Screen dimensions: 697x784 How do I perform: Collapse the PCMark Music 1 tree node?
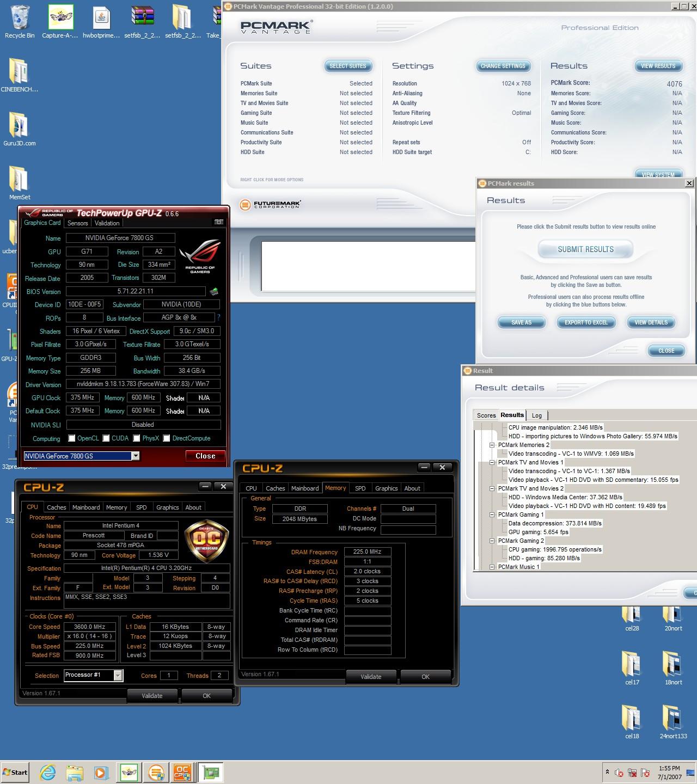tap(492, 567)
